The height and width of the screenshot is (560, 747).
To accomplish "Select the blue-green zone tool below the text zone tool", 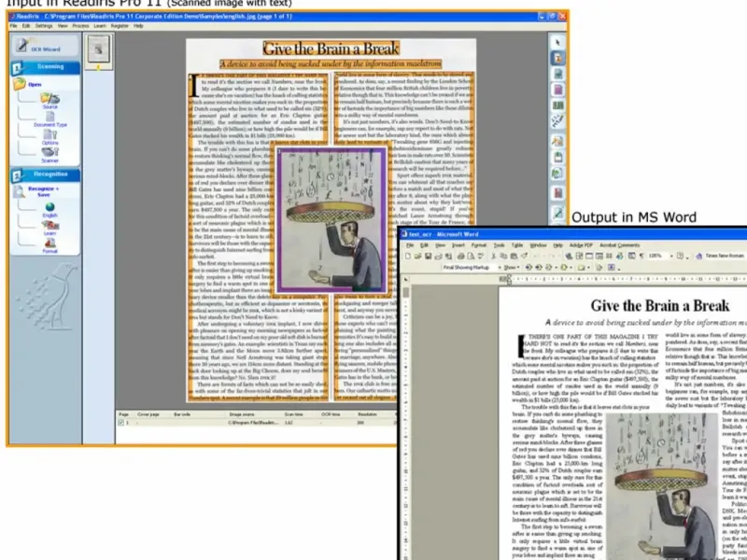I will (557, 74).
